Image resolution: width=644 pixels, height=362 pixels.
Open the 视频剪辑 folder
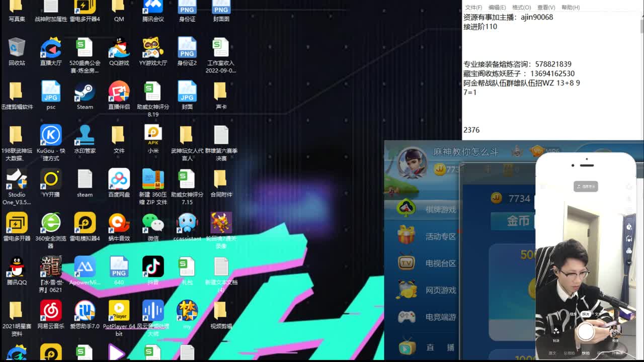point(221,315)
